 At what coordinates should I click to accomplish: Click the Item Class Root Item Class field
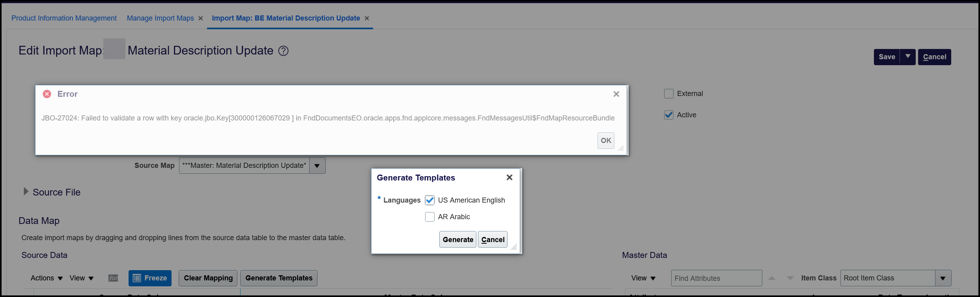888,278
